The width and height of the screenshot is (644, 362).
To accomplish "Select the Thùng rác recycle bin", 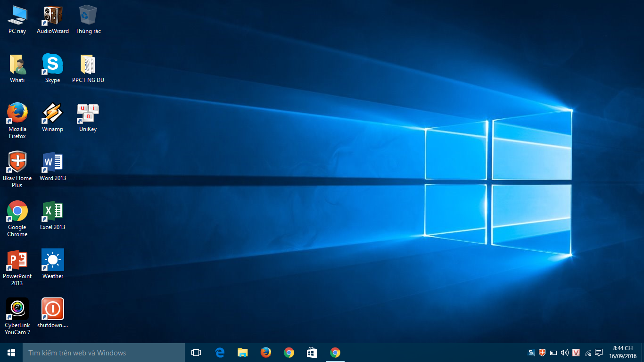I will pyautogui.click(x=88, y=16).
